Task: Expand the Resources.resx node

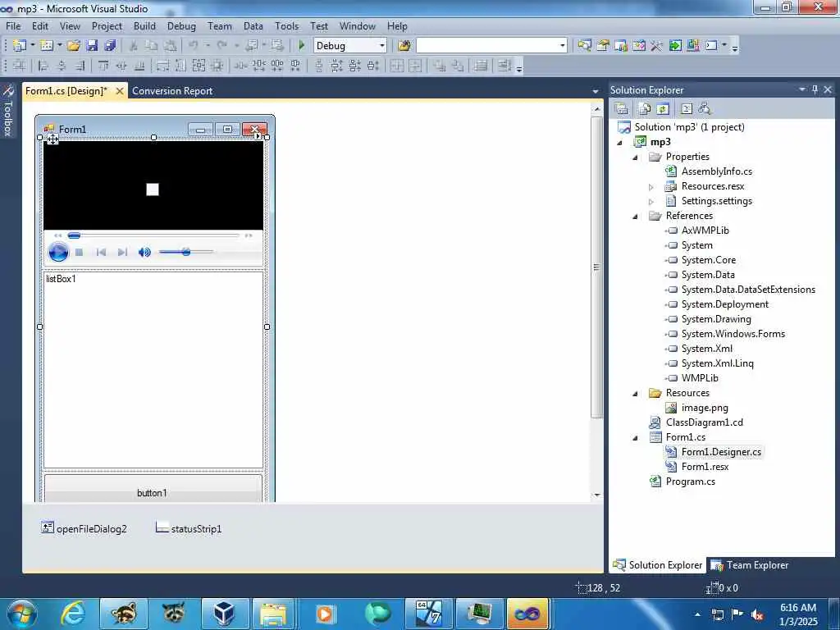Action: 651,187
